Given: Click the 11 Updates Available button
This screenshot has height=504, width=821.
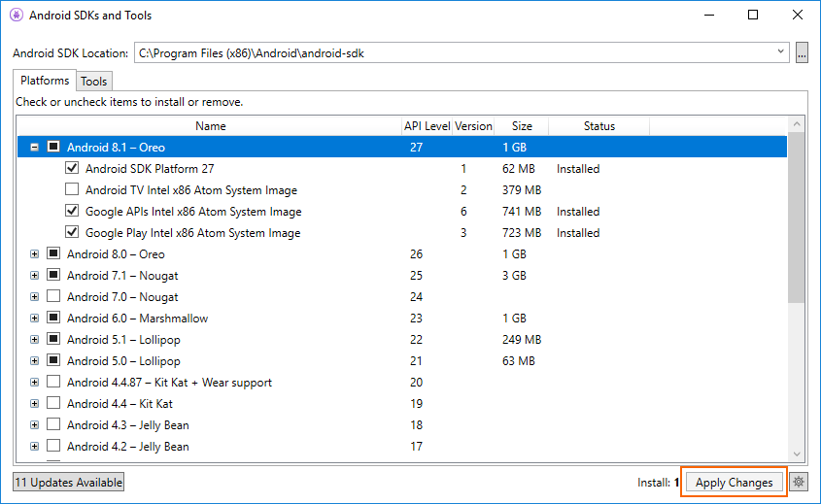Looking at the screenshot, I should point(68,483).
